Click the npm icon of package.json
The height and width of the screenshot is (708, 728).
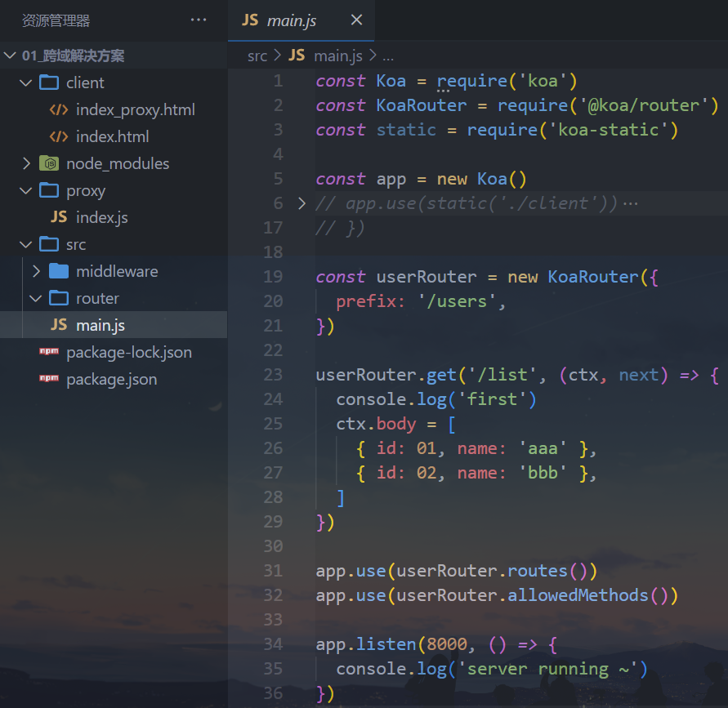coord(49,378)
